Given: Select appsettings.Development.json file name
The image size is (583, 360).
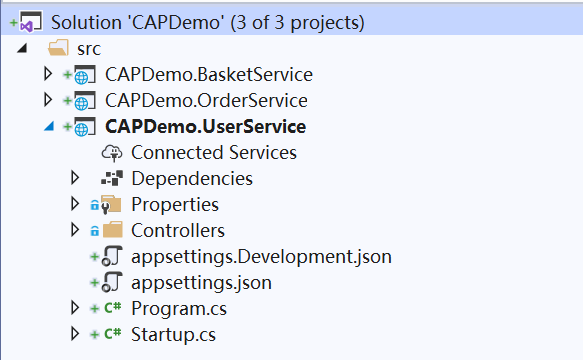Looking at the screenshot, I should tap(261, 257).
